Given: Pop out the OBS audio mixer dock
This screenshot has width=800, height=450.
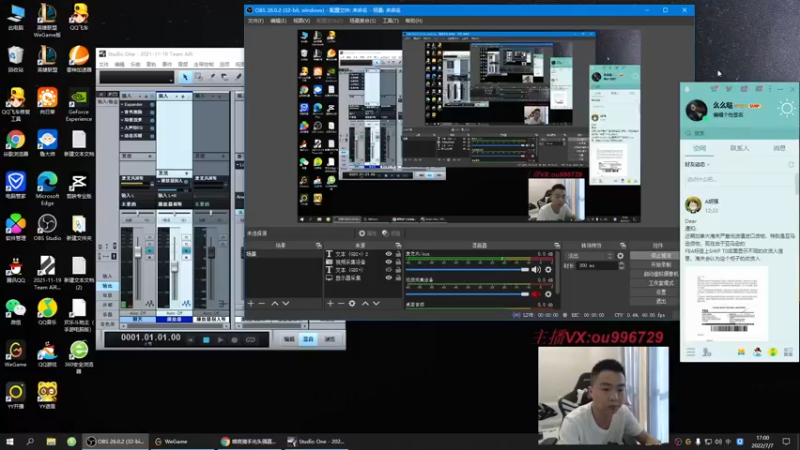Looking at the screenshot, I should (x=557, y=245).
